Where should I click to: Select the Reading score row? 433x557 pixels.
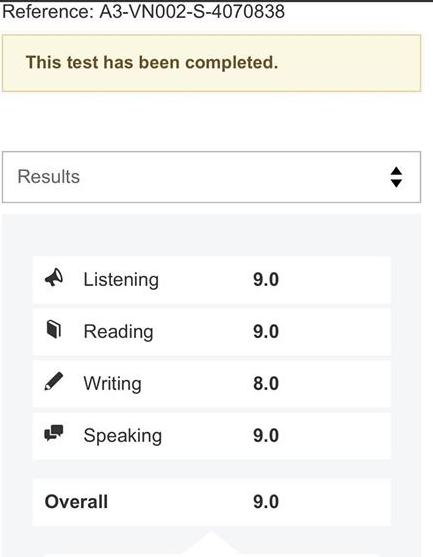click(211, 331)
